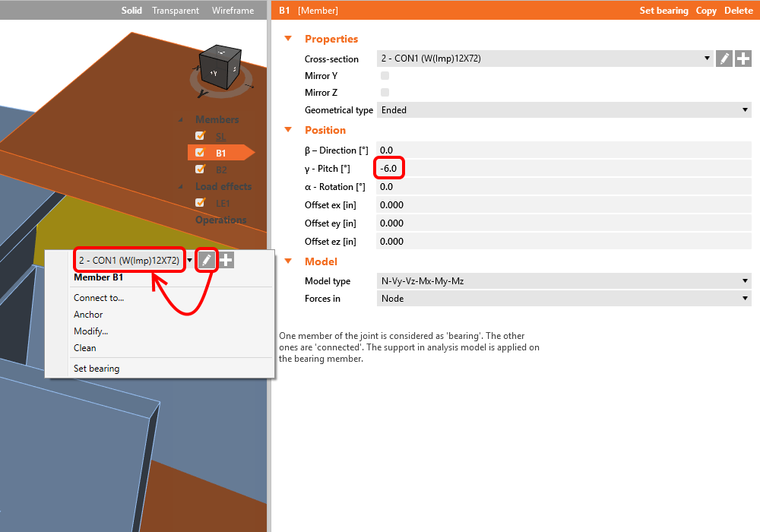Switch to Transparent view mode
The width and height of the screenshot is (760, 532).
(x=176, y=10)
